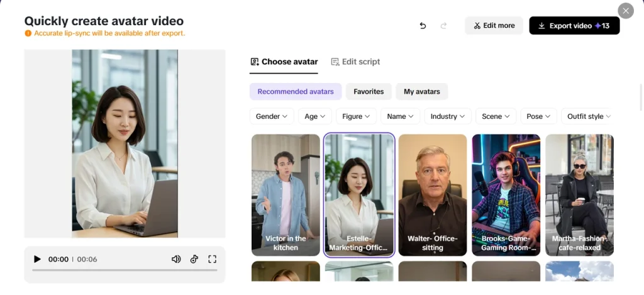Open the Gender filter dropdown
644x295 pixels.
coord(272,116)
